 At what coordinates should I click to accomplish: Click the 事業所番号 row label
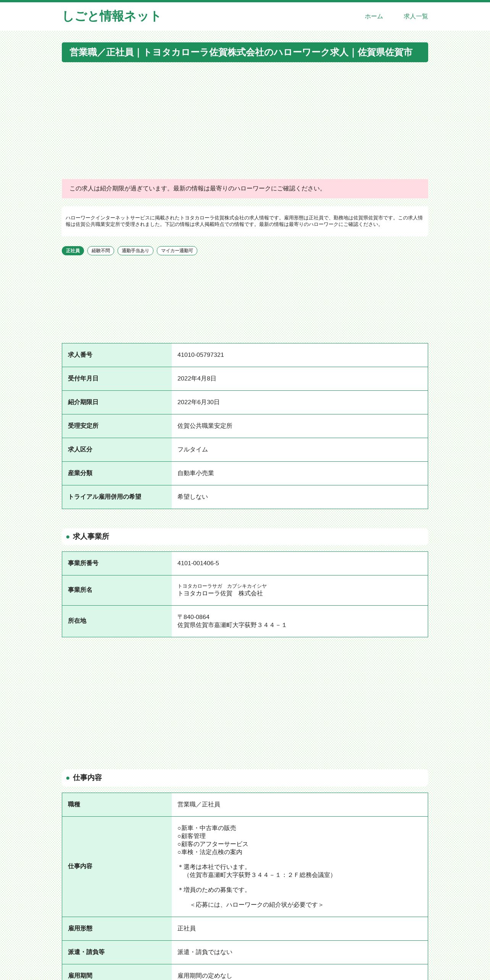[83, 563]
